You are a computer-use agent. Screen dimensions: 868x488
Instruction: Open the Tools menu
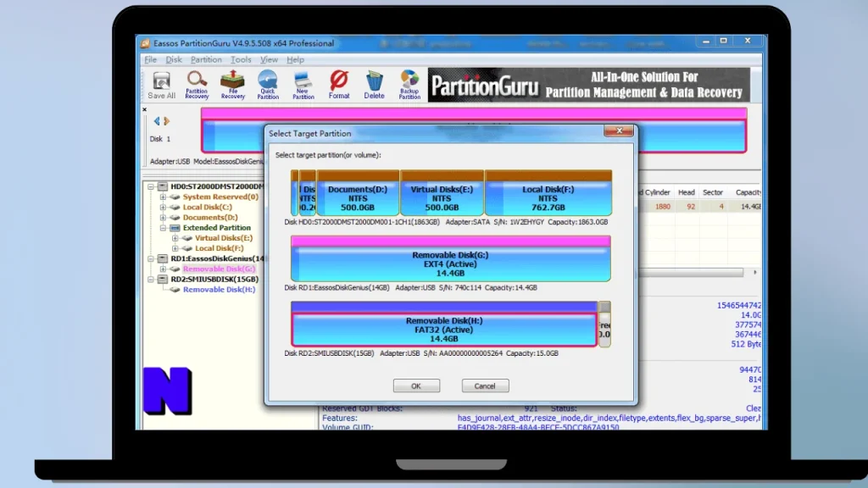coord(241,60)
